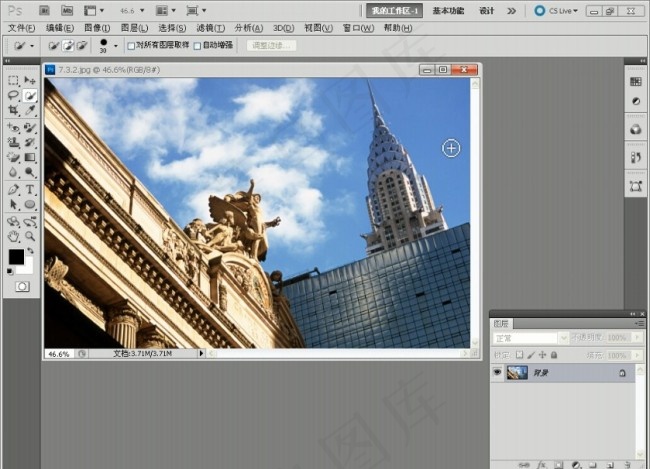This screenshot has height=469, width=650.
Task: Select the Gradient tool
Action: (x=30, y=157)
